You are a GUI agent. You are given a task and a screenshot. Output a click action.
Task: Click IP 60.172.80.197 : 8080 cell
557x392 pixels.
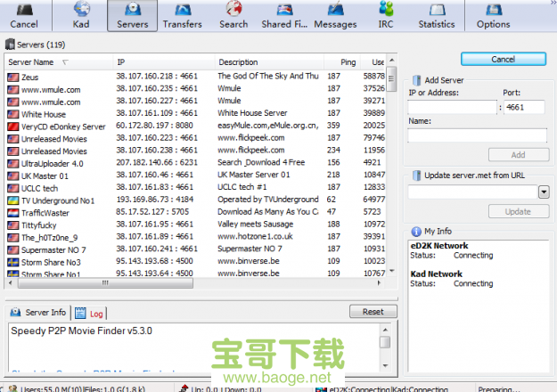(154, 126)
